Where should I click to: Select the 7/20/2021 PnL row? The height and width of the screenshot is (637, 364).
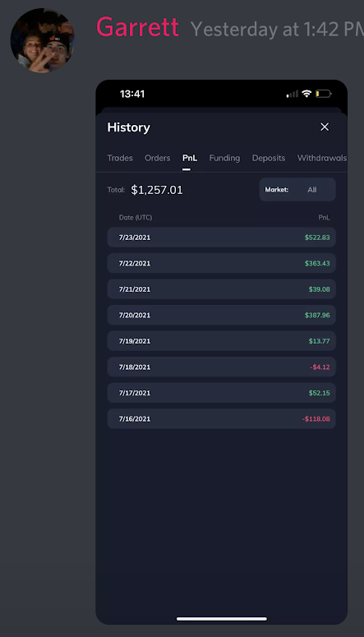point(221,315)
